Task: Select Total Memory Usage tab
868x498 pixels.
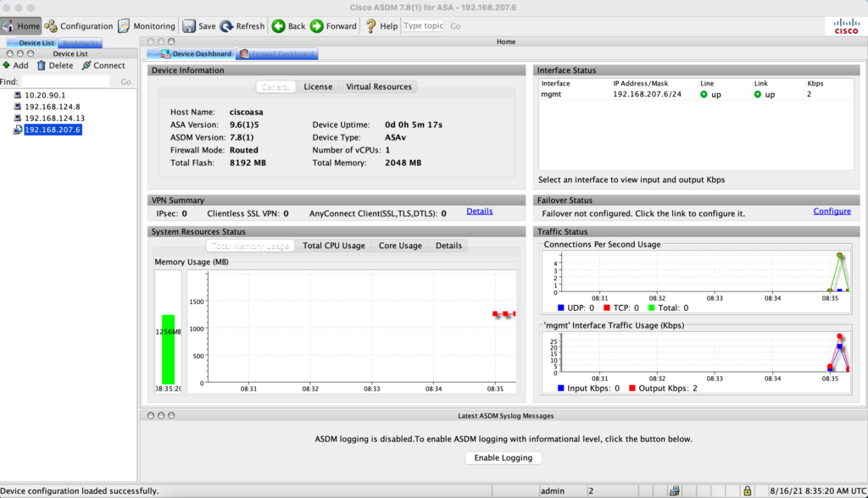Action: [250, 246]
